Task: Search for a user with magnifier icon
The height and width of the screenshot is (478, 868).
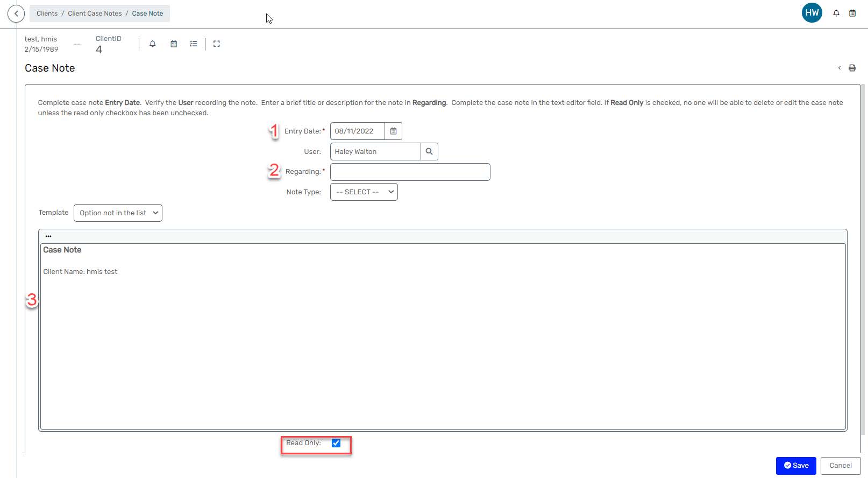Action: (x=429, y=152)
